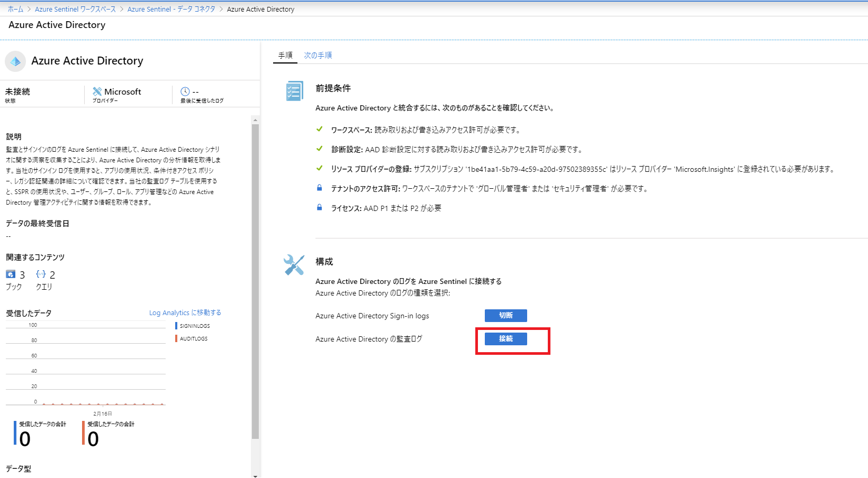This screenshot has height=478, width=868.
Task: Click the blue 受信したデータの合計 zero value
Action: coord(25,439)
